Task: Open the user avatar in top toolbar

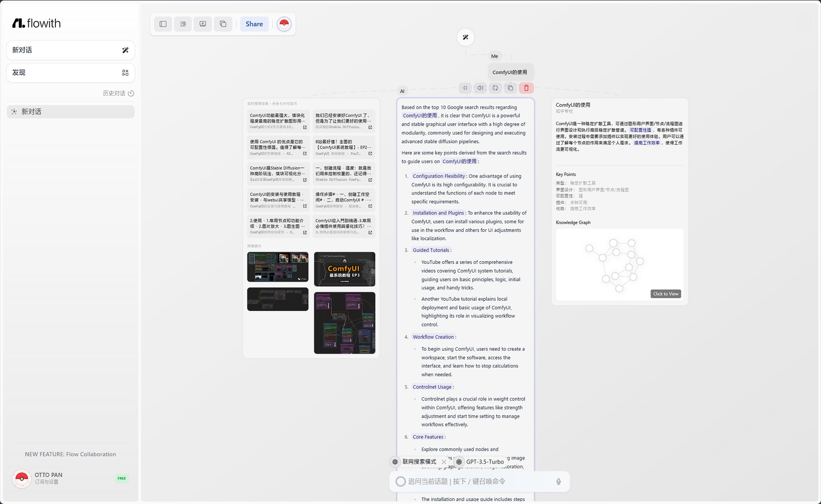Action: [284, 24]
